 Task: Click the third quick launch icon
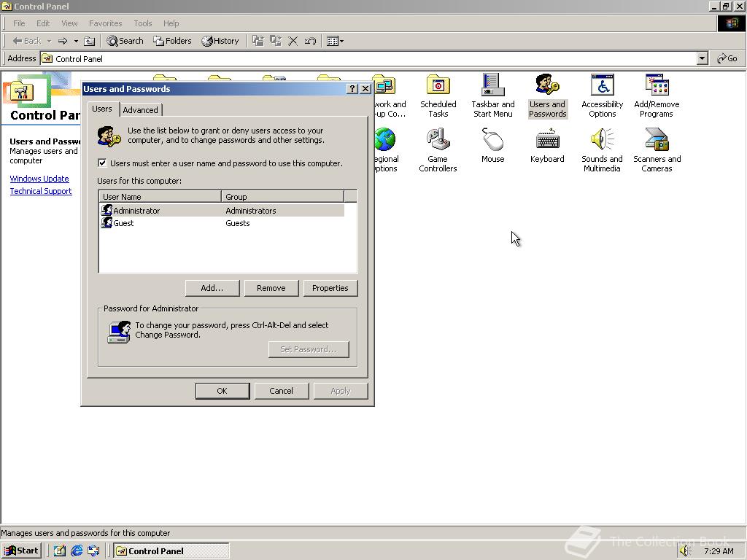[93, 551]
